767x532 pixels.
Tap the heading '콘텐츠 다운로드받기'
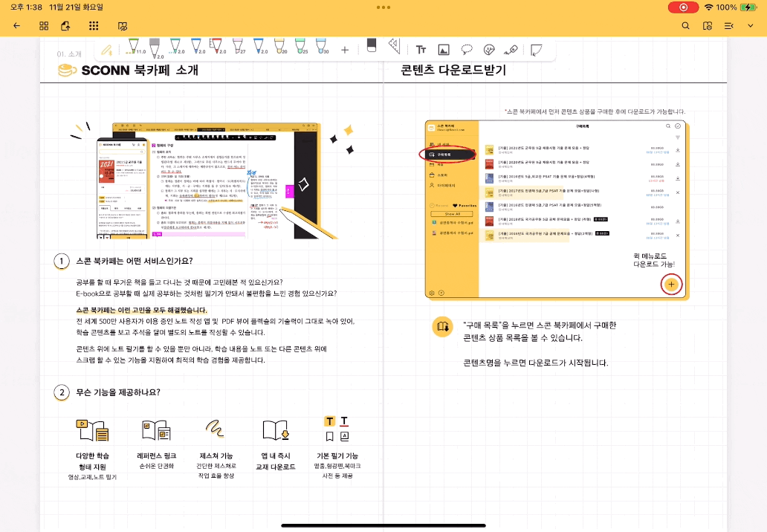(453, 70)
